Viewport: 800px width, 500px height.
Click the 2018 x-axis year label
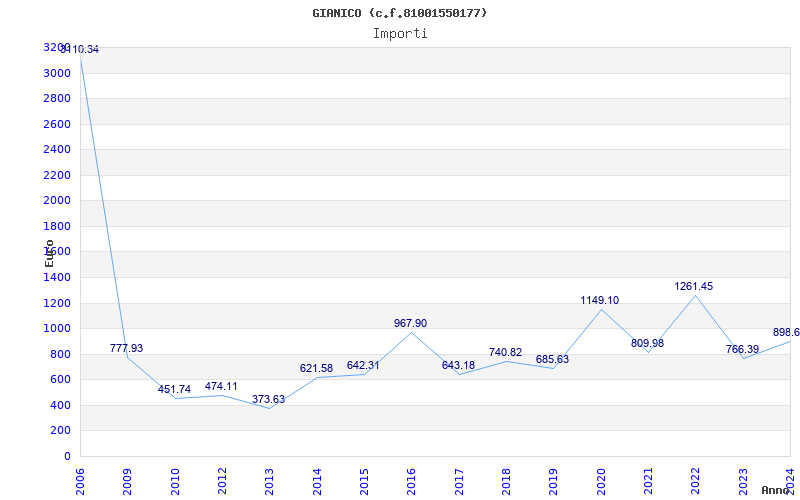pos(507,482)
